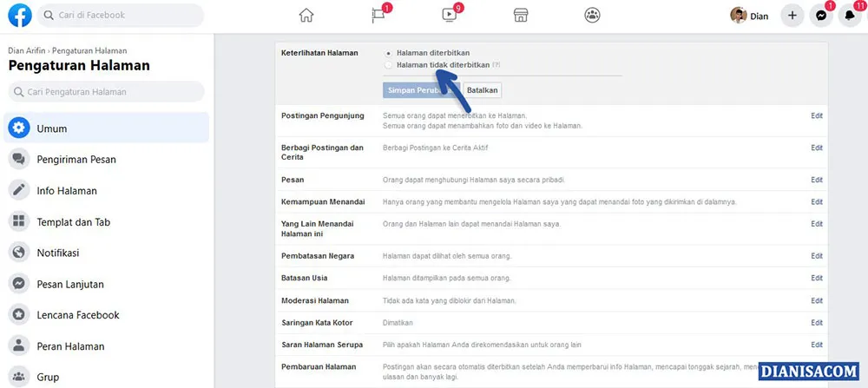Focus the Cari di Facebook search box
Viewport: 868px width, 388px height.
click(x=121, y=16)
